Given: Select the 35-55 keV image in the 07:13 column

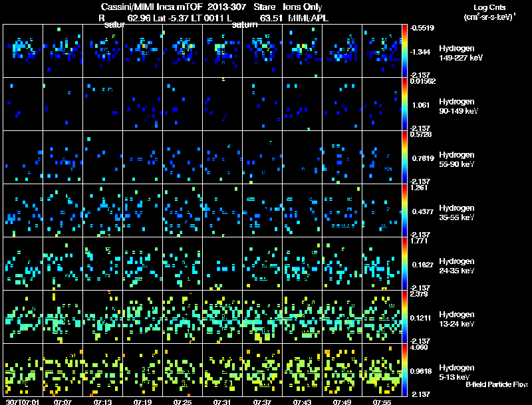Looking at the screenshot, I should pyautogui.click(x=102, y=210).
